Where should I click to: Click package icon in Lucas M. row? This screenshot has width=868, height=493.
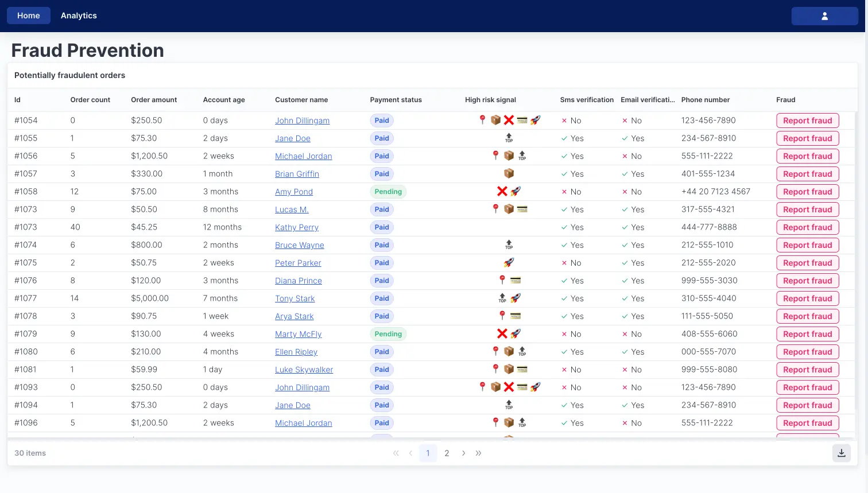509,209
